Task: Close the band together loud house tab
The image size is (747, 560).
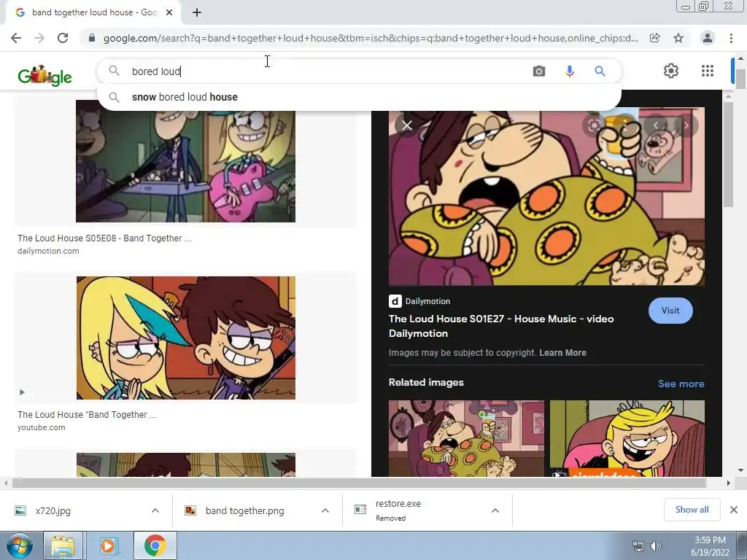Action: [169, 13]
